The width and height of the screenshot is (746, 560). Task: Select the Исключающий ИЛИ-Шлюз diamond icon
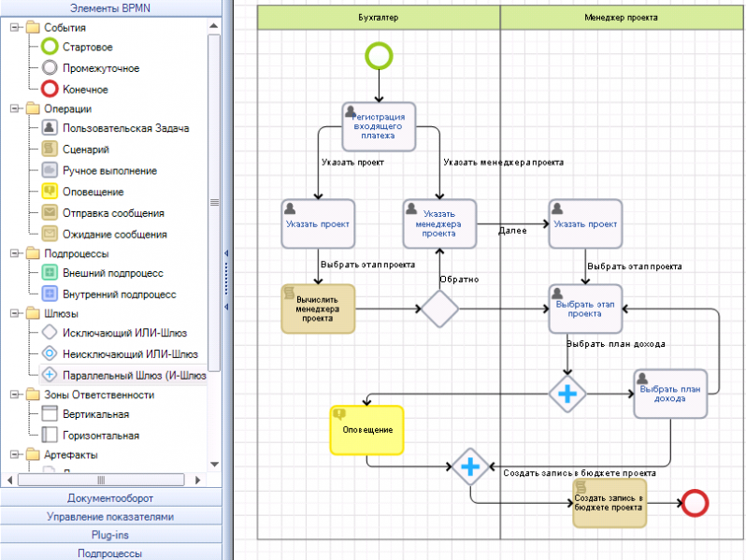tap(50, 334)
